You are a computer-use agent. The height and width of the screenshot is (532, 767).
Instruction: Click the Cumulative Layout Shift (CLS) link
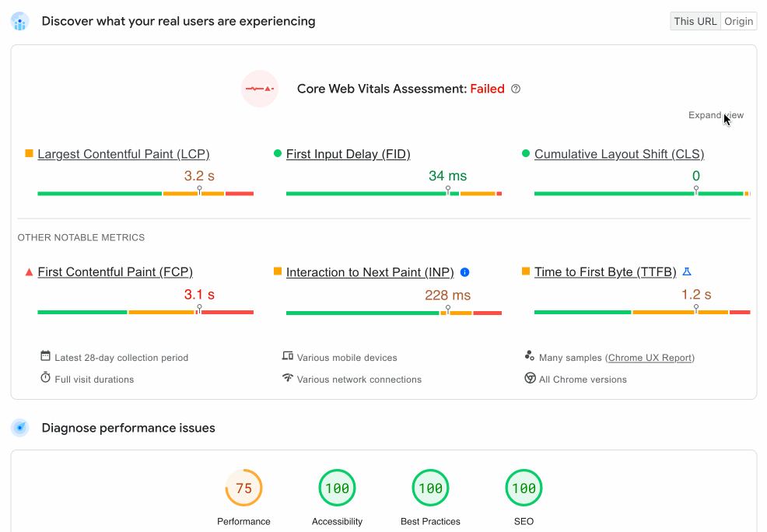[619, 154]
